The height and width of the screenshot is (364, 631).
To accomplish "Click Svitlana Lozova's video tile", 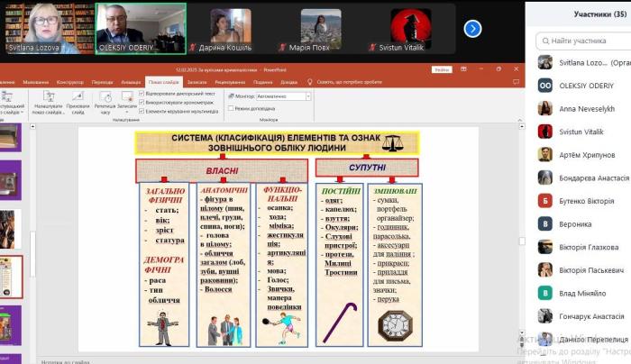I will coord(41,28).
